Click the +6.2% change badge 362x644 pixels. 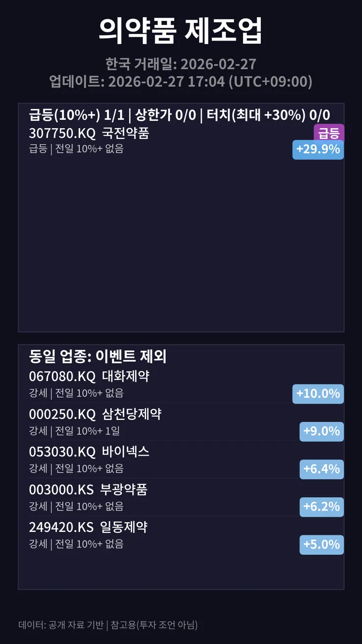pos(321,507)
